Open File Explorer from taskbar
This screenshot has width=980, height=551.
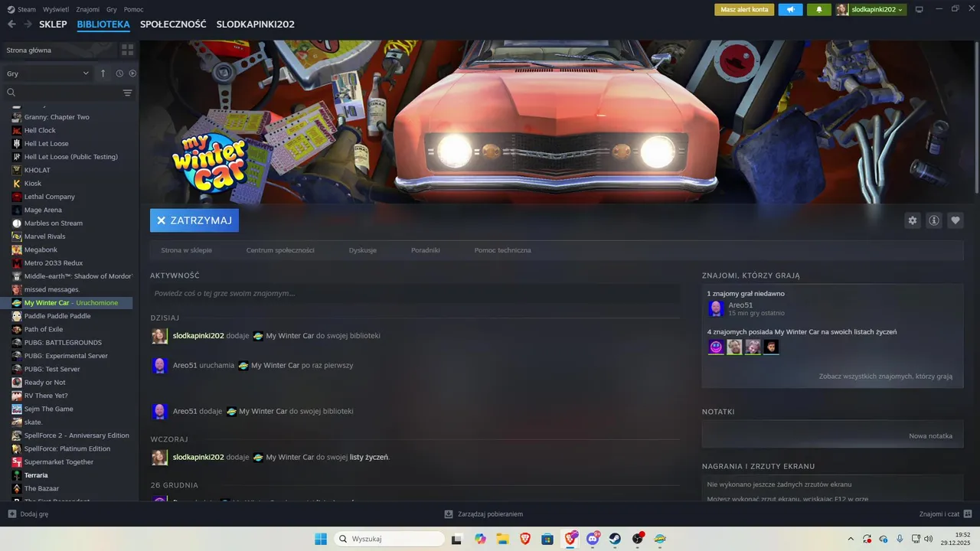pyautogui.click(x=503, y=539)
